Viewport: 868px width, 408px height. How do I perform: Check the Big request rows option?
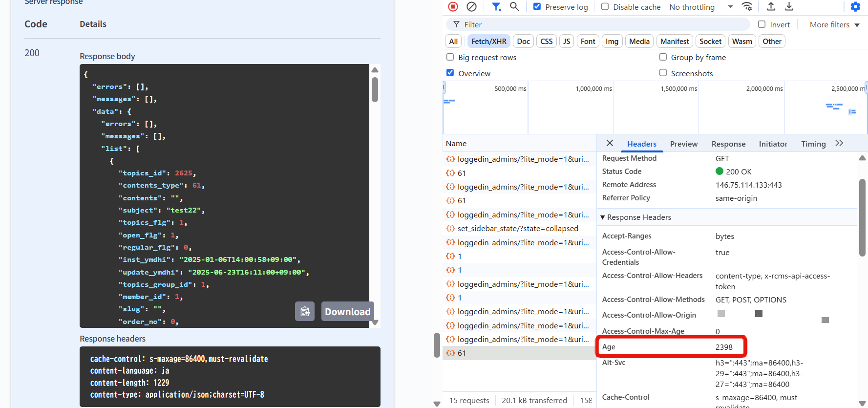click(450, 57)
